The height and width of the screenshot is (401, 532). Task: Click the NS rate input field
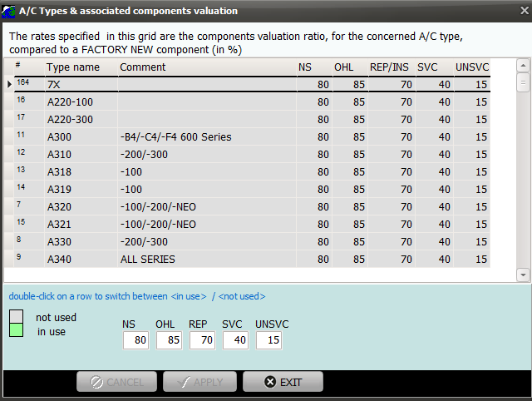[135, 340]
